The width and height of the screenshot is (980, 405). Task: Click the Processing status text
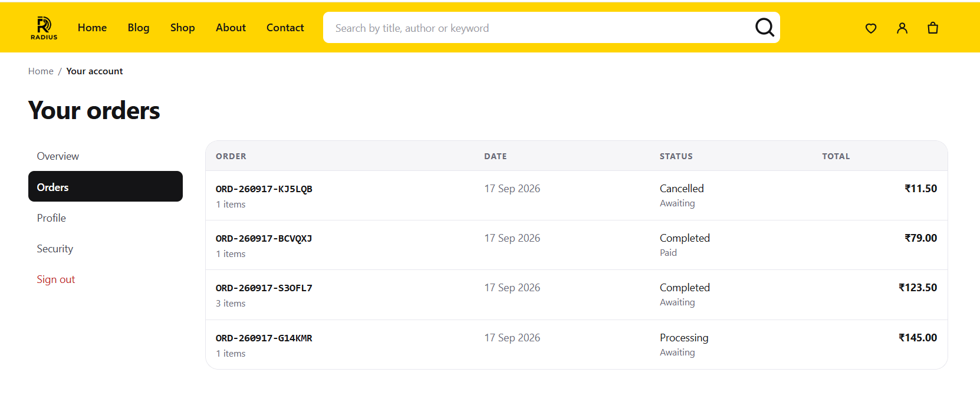pos(684,338)
